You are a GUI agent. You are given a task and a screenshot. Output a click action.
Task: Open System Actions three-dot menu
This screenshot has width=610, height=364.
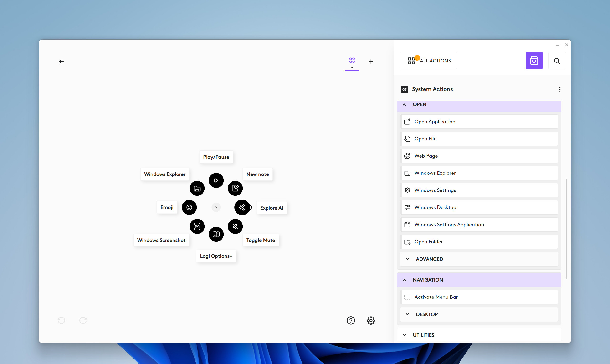click(x=560, y=90)
